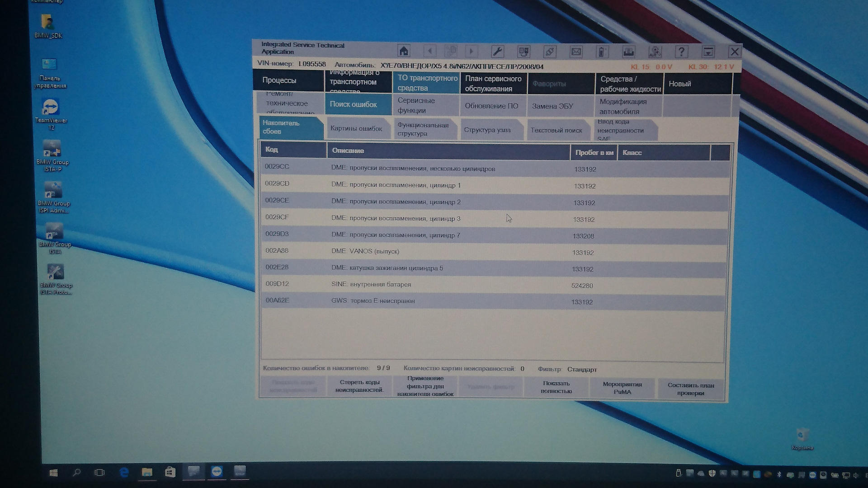Click the printer icon in toolbar

(628, 52)
